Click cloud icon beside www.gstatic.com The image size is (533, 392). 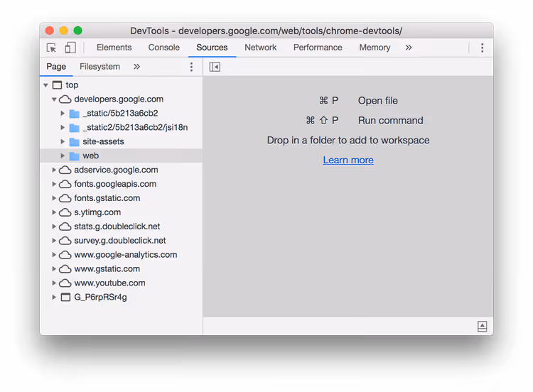[x=65, y=269]
